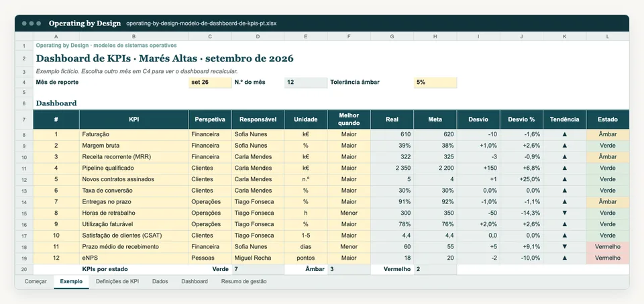The width and height of the screenshot is (644, 304).
Task: Click the Margem bruta KPI cell
Action: (134, 146)
